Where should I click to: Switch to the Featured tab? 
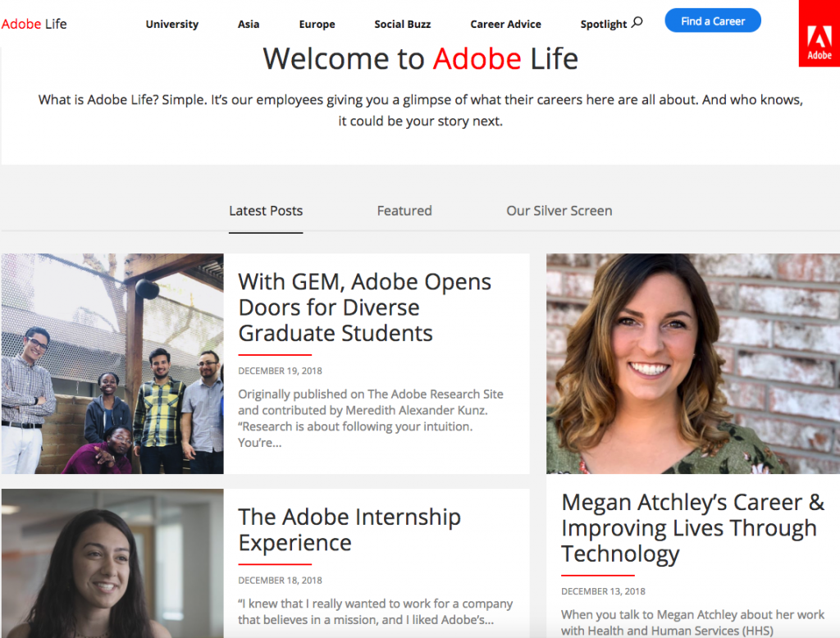(x=404, y=211)
